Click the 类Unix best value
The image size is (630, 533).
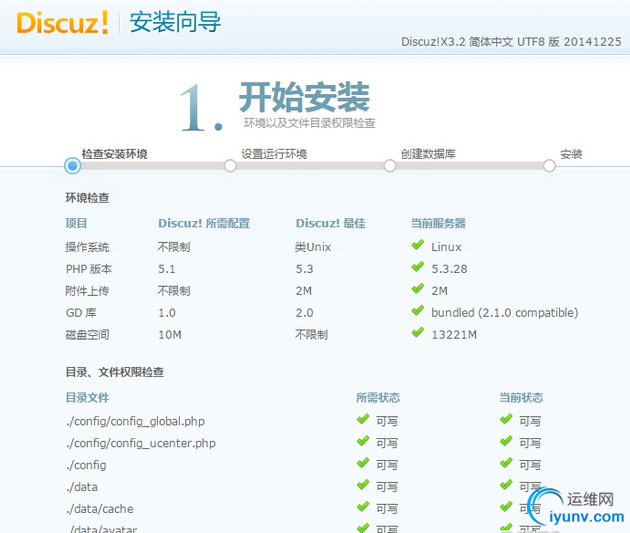pos(313,247)
